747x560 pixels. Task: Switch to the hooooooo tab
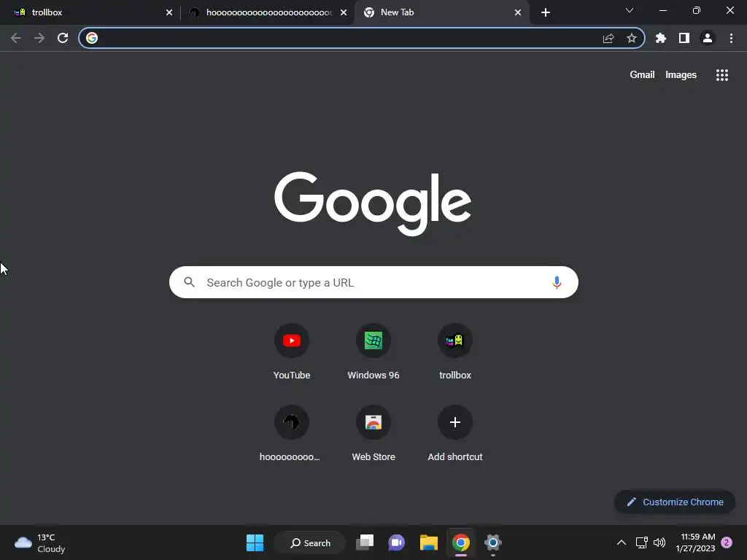[x=267, y=12]
